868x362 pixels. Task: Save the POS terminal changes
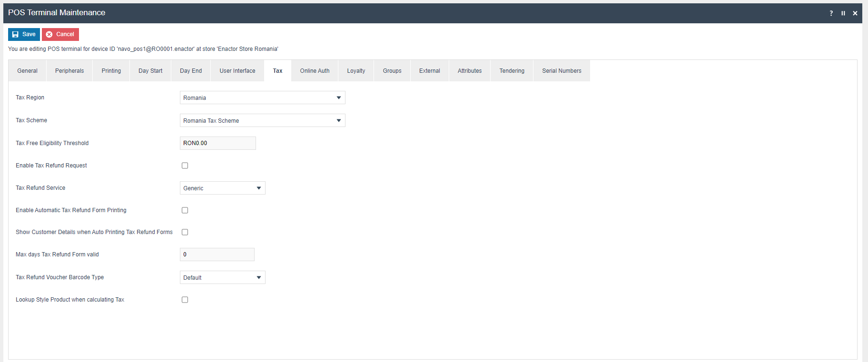click(24, 34)
